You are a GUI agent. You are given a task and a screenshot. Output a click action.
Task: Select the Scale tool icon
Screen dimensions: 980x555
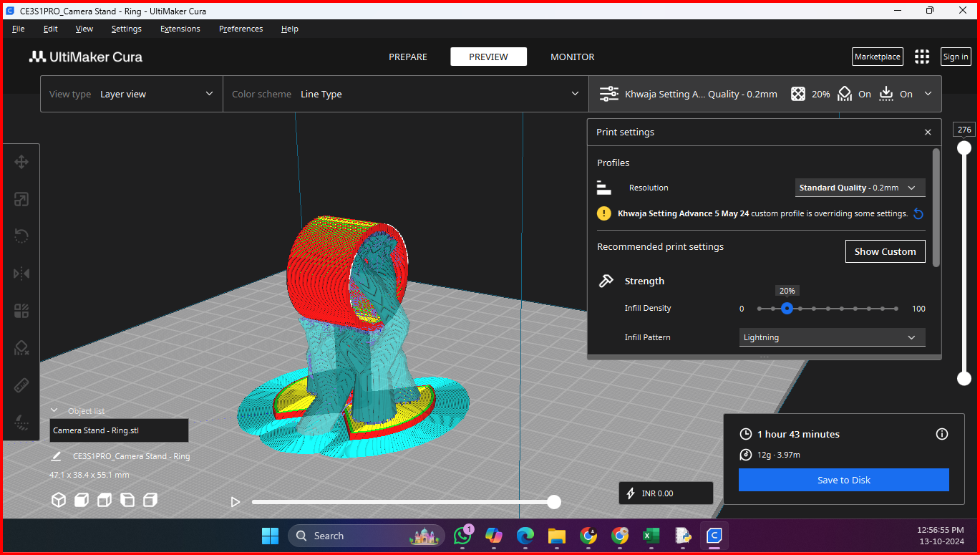point(21,200)
